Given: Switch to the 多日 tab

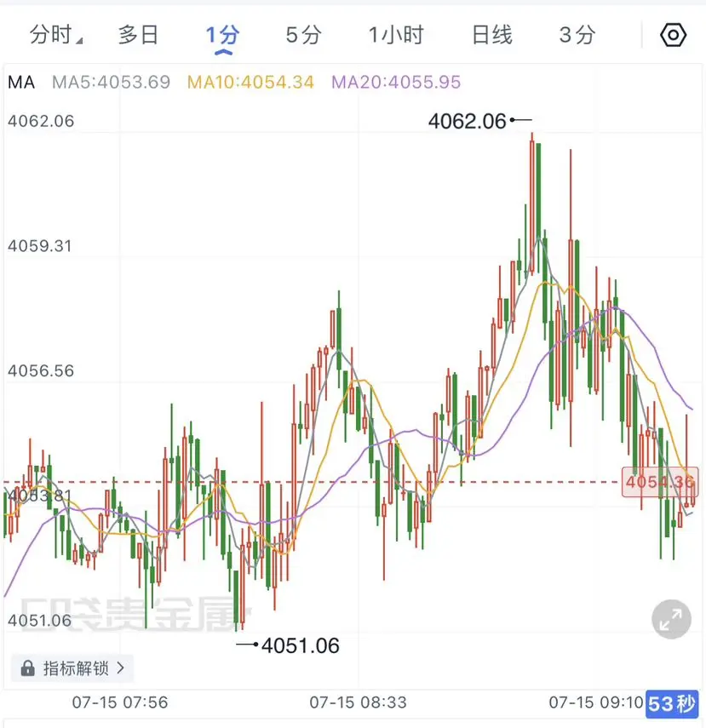Looking at the screenshot, I should click(139, 35).
